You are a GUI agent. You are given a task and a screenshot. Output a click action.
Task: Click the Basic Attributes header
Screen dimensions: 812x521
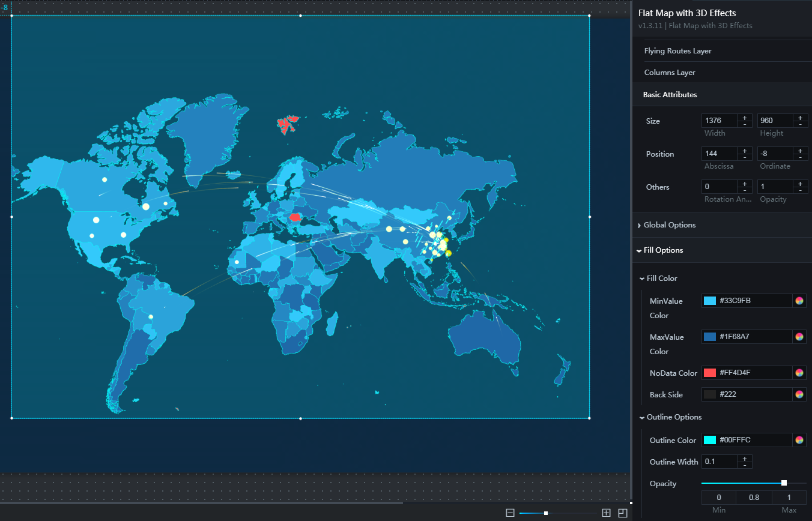point(670,95)
